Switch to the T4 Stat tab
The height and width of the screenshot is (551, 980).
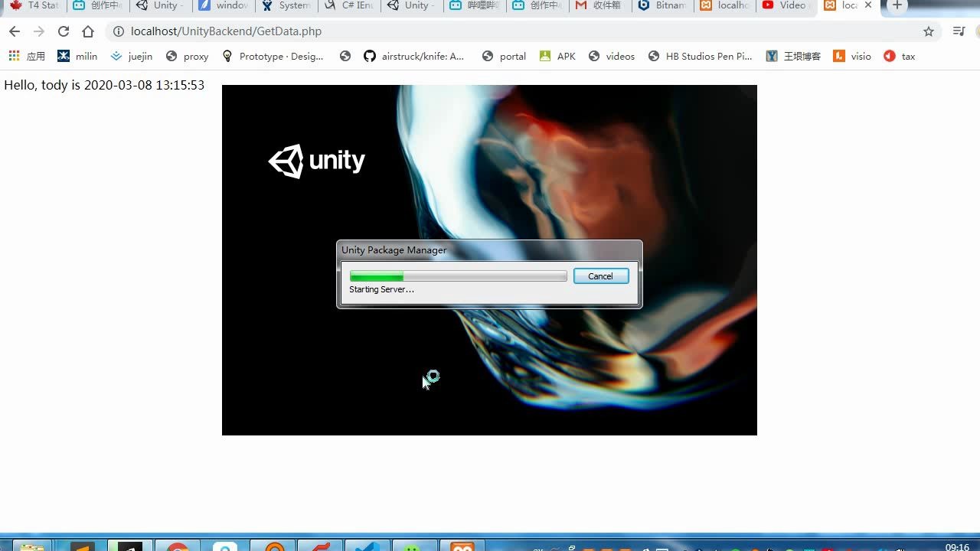35,5
